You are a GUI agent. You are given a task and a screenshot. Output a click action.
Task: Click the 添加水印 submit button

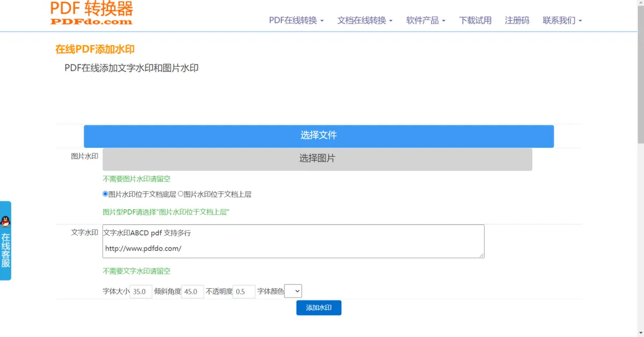click(x=319, y=307)
